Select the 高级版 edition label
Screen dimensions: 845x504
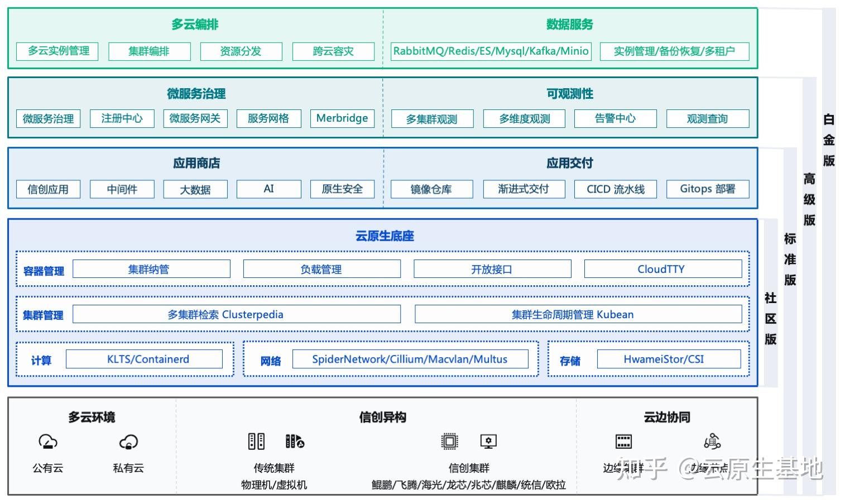pyautogui.click(x=810, y=199)
